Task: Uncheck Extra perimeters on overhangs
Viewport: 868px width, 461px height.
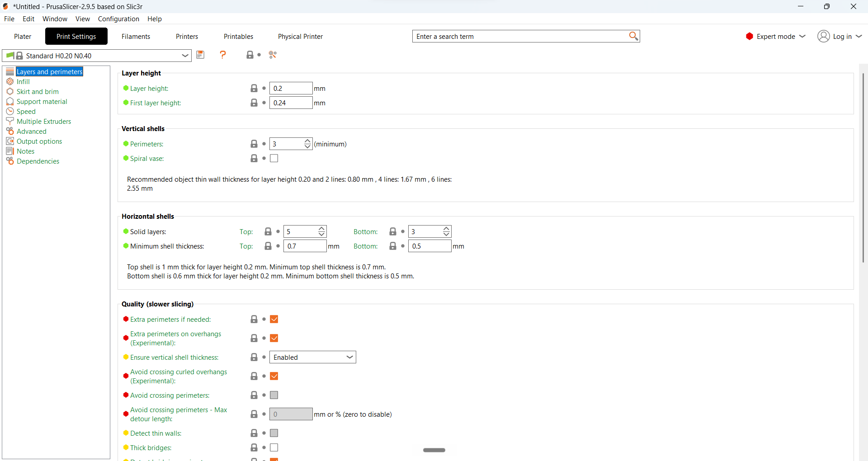Action: click(x=274, y=338)
